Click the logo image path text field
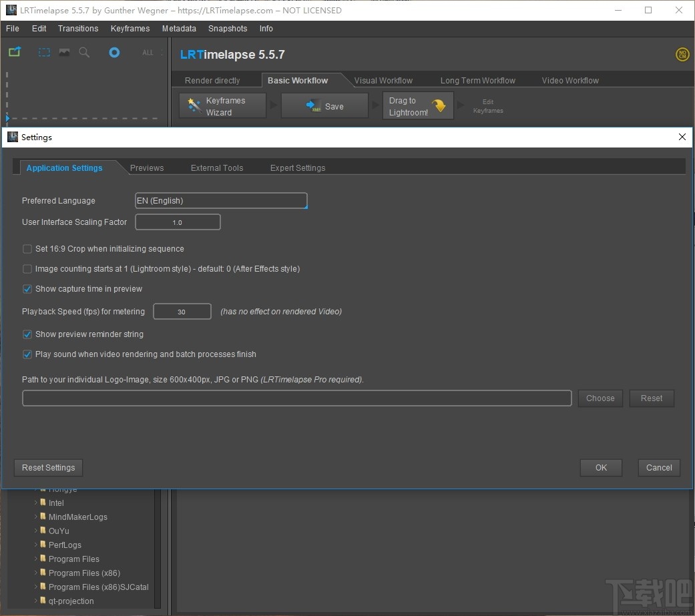 tap(297, 398)
